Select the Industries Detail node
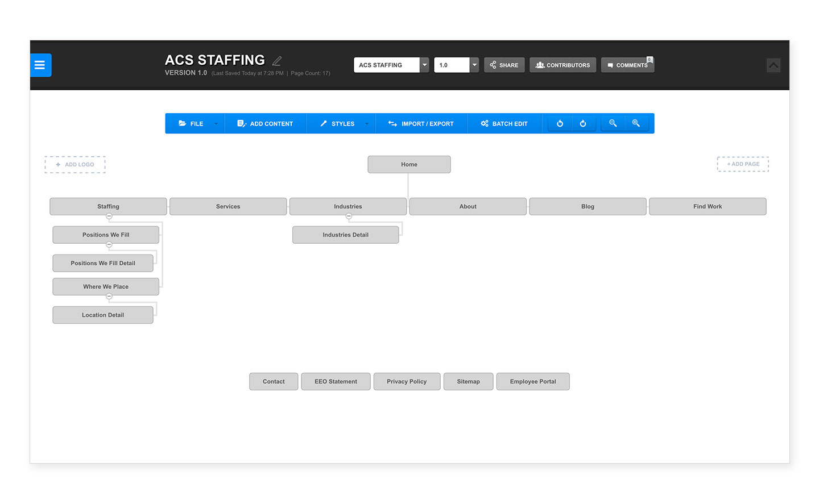 pos(346,235)
